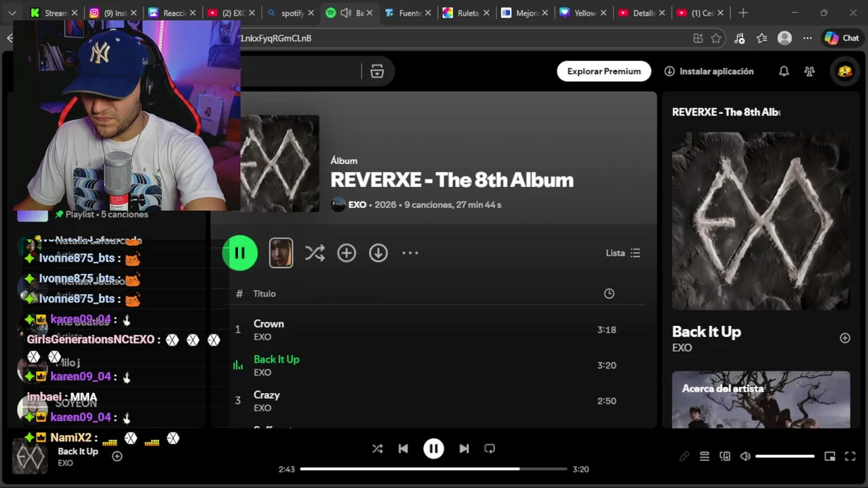The image size is (868, 488).
Task: Open album more options menu
Action: (x=410, y=253)
